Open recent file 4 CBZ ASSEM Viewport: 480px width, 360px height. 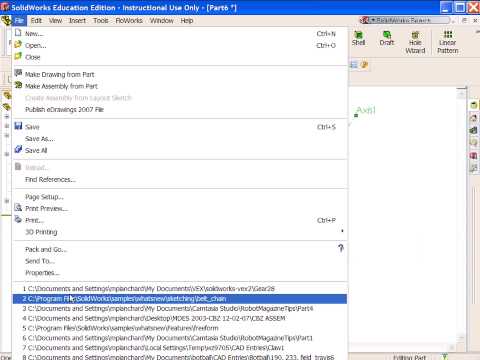180,318
